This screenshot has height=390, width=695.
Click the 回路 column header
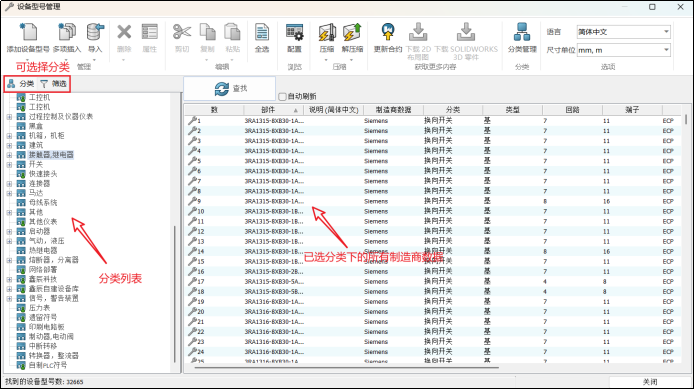pyautogui.click(x=572, y=109)
